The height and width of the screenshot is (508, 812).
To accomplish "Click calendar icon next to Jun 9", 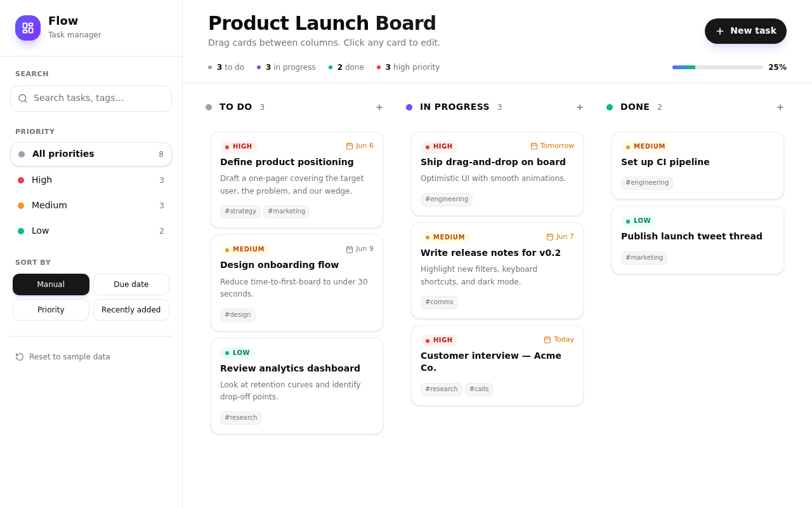I will [x=350, y=250].
